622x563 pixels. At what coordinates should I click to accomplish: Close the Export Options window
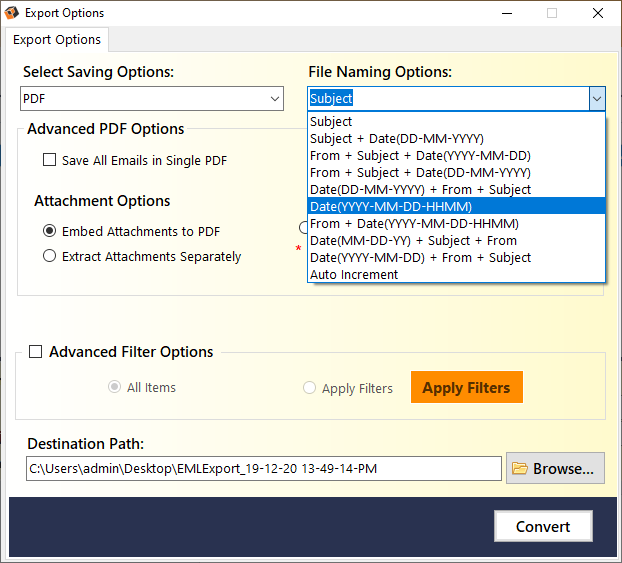pyautogui.click(x=597, y=13)
